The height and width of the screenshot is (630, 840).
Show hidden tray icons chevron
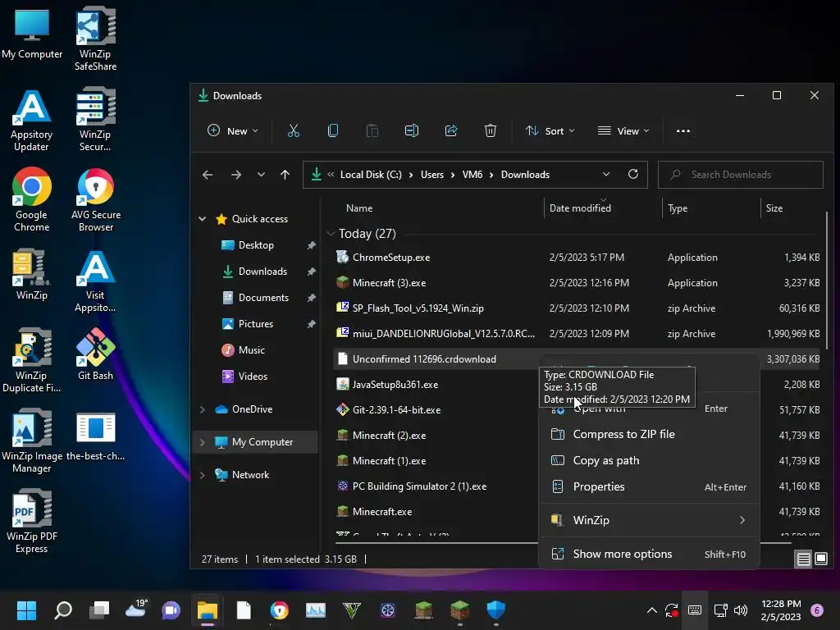[652, 610]
